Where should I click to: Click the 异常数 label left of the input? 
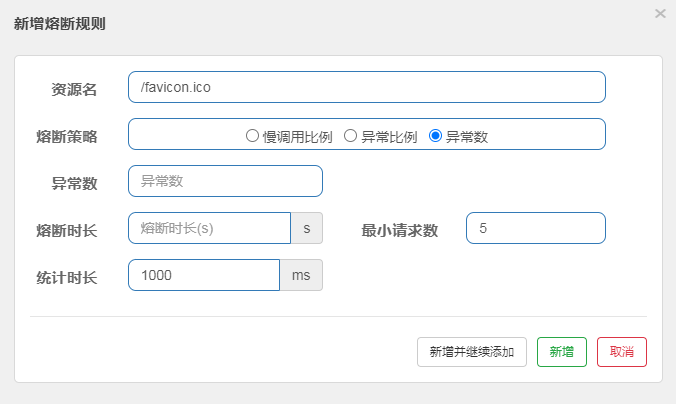[74, 183]
